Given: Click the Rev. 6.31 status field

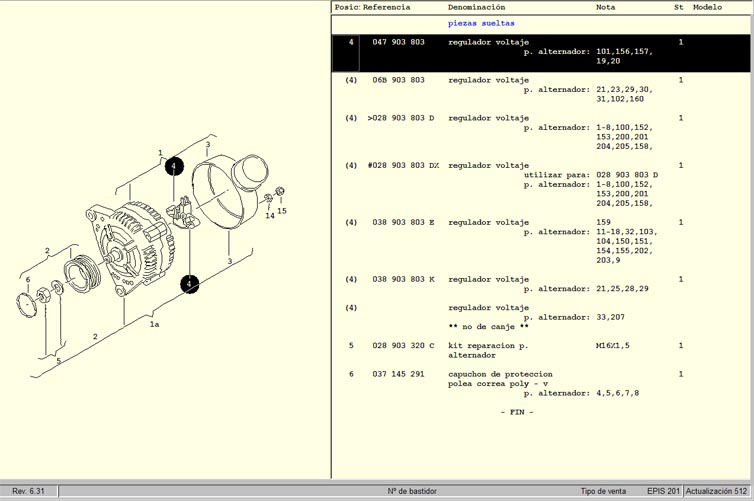Looking at the screenshot, I should coord(28,491).
